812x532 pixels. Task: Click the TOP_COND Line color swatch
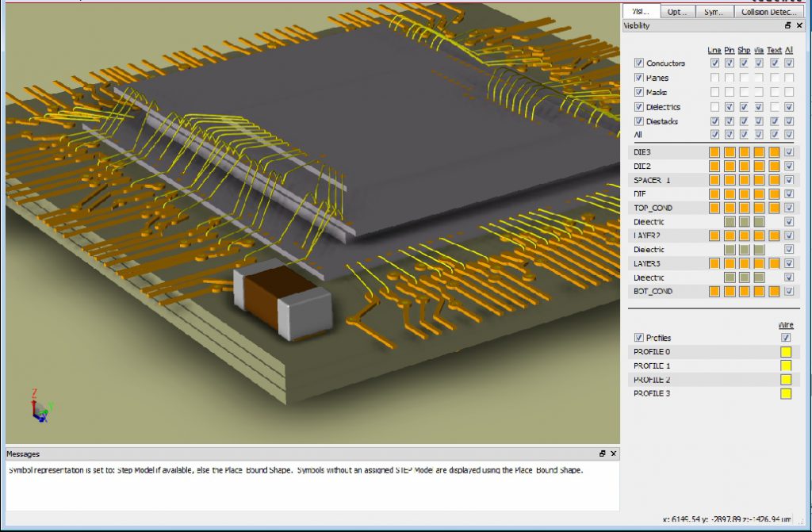point(714,208)
